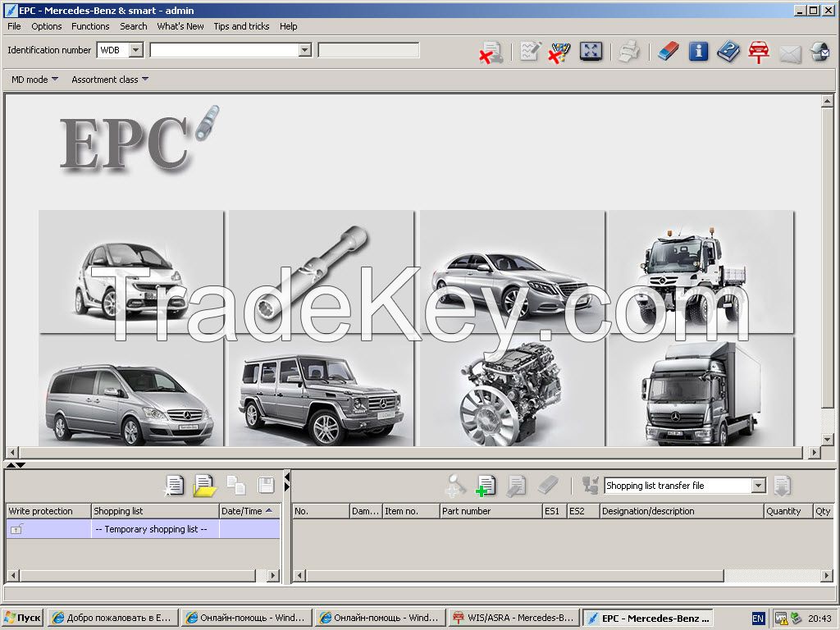Screen dimensions: 840x630
Task: Select the engine thumbnail
Action: click(513, 391)
